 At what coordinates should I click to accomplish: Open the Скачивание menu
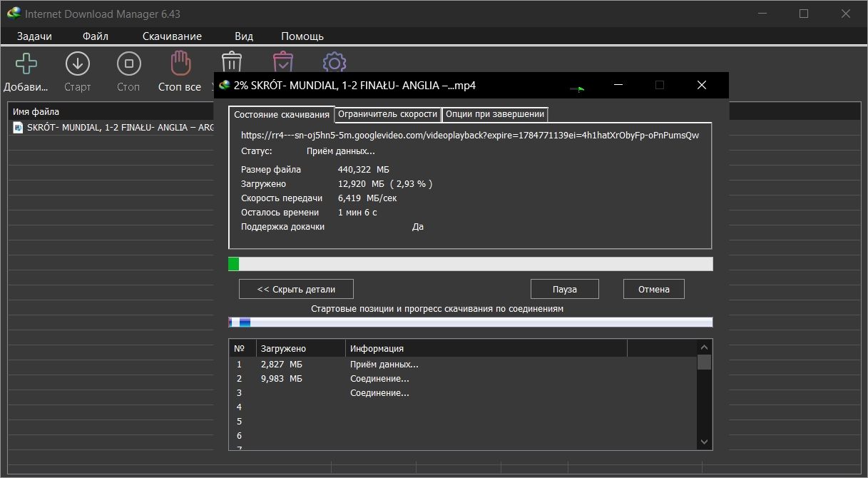click(x=172, y=36)
